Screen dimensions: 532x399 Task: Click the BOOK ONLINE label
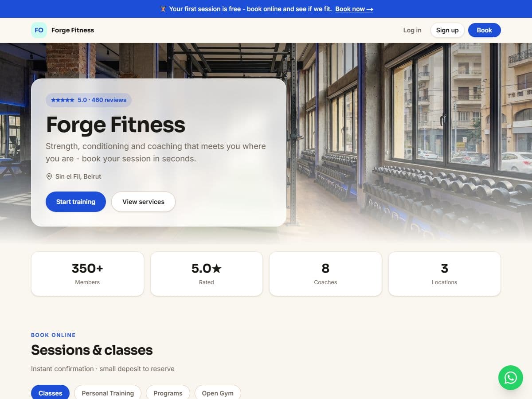[x=53, y=335]
